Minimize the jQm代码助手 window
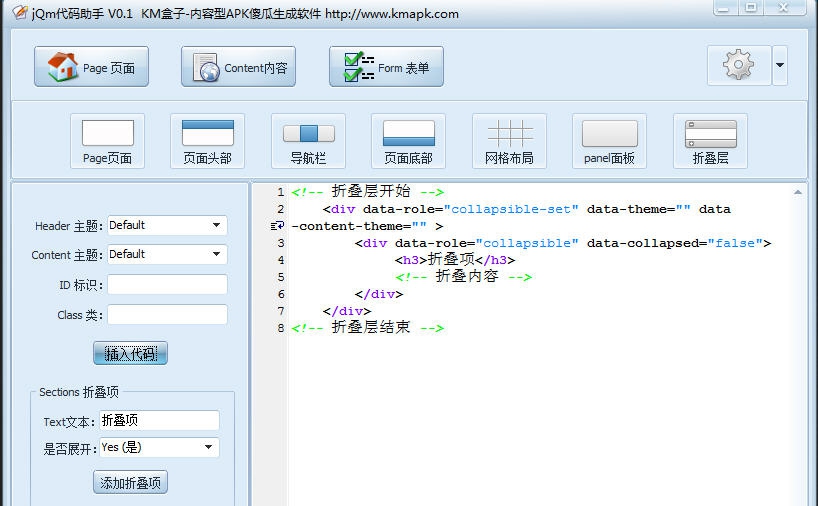 coord(725,8)
